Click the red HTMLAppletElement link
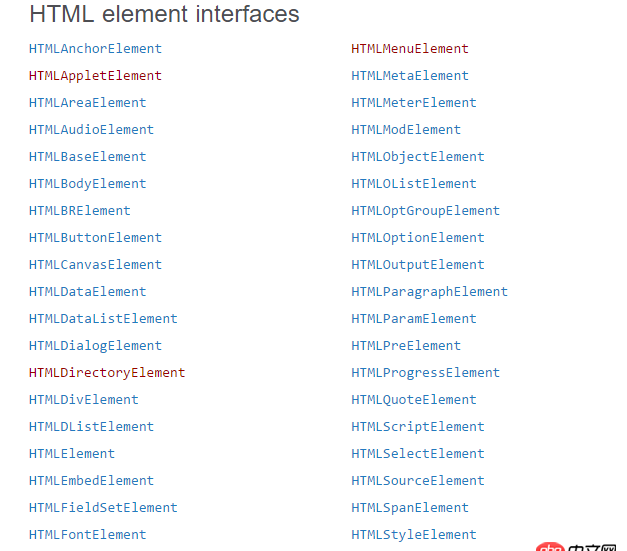 95,75
